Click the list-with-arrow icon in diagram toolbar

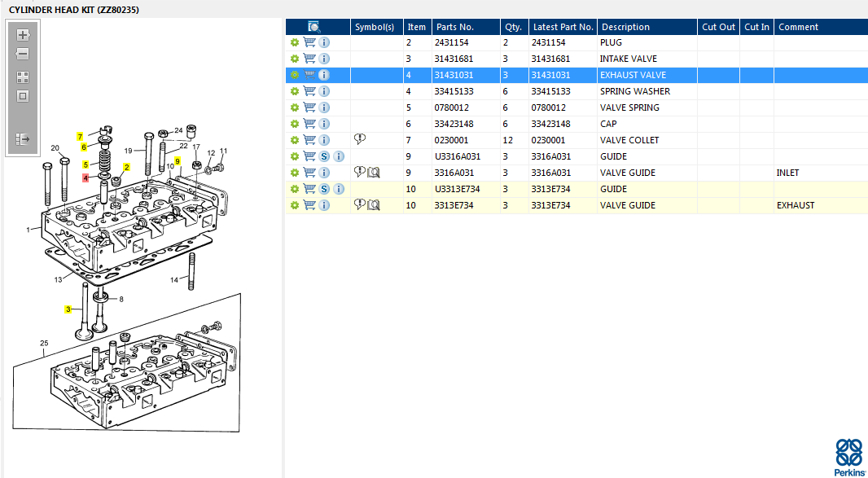click(x=23, y=139)
